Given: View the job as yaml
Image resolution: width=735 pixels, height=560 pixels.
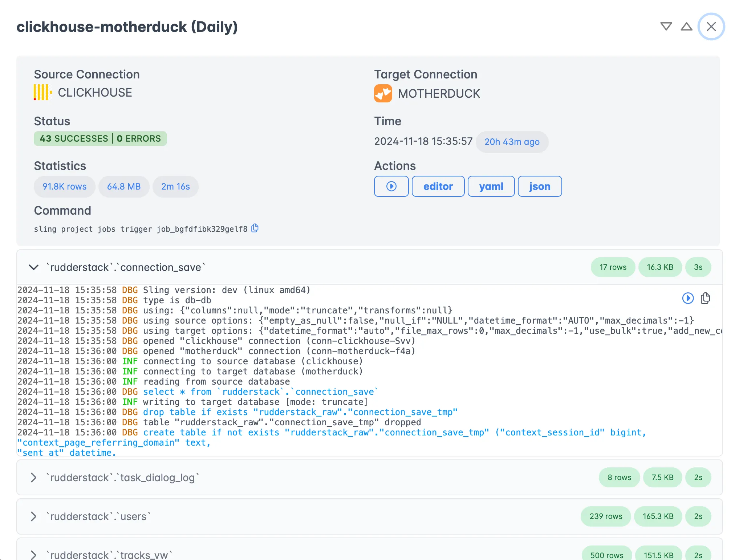Looking at the screenshot, I should 491,186.
